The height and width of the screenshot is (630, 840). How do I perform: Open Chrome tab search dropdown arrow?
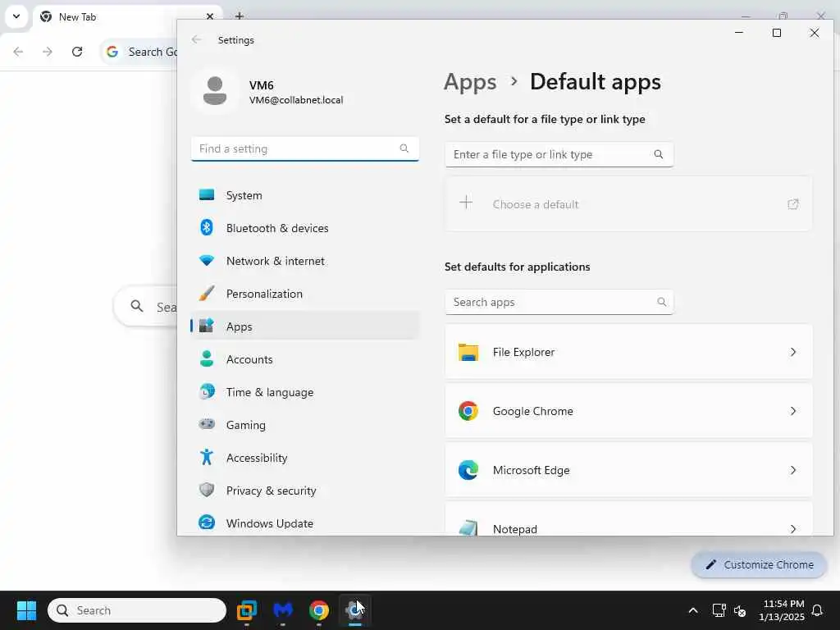coord(16,16)
